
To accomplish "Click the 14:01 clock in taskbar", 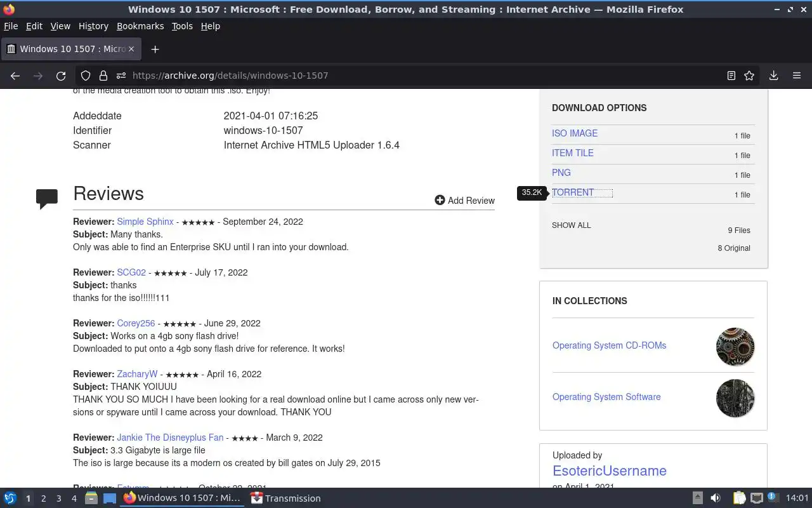I will click(797, 498).
